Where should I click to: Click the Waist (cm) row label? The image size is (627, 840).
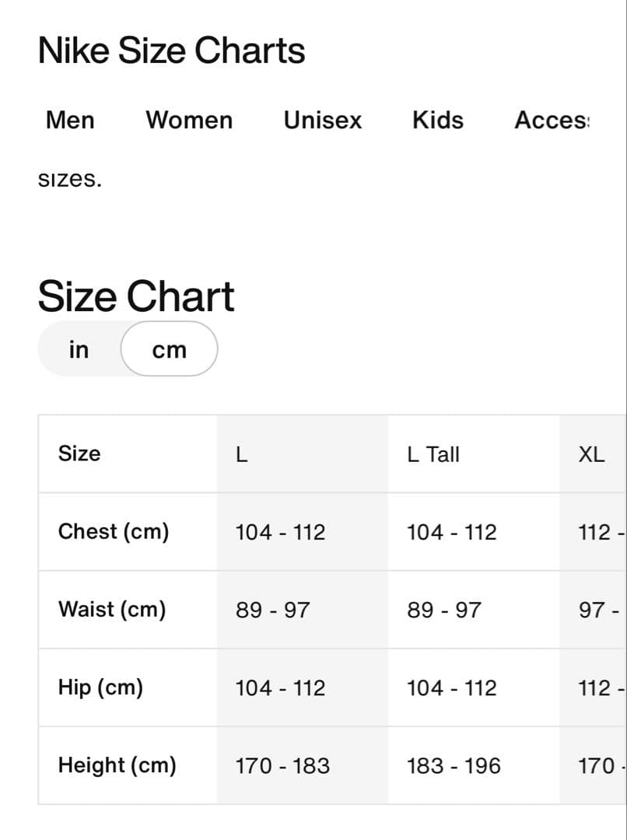[112, 610]
